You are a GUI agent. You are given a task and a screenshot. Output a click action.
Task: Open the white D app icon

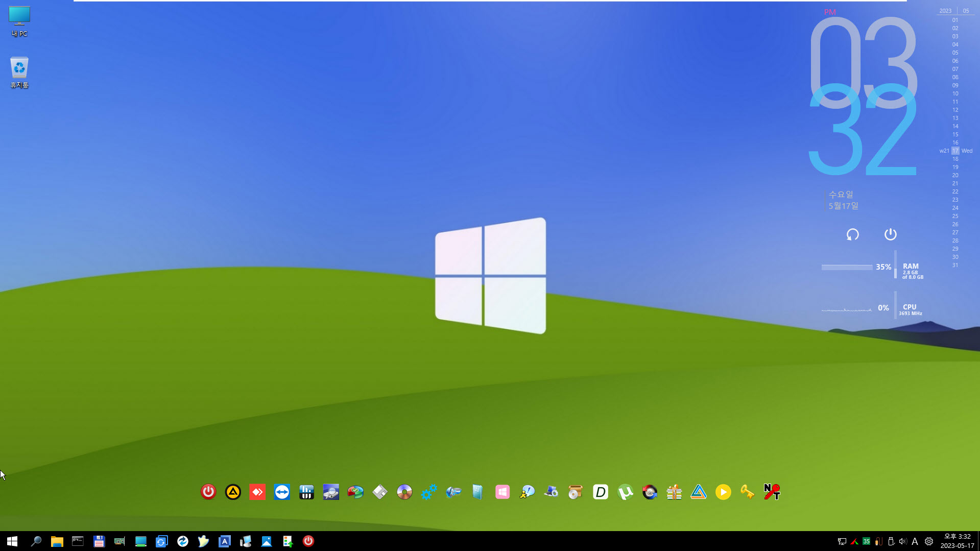click(x=601, y=492)
